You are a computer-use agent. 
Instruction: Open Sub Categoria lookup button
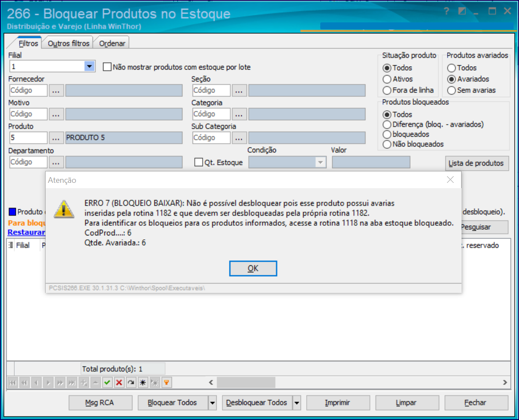pos(239,138)
